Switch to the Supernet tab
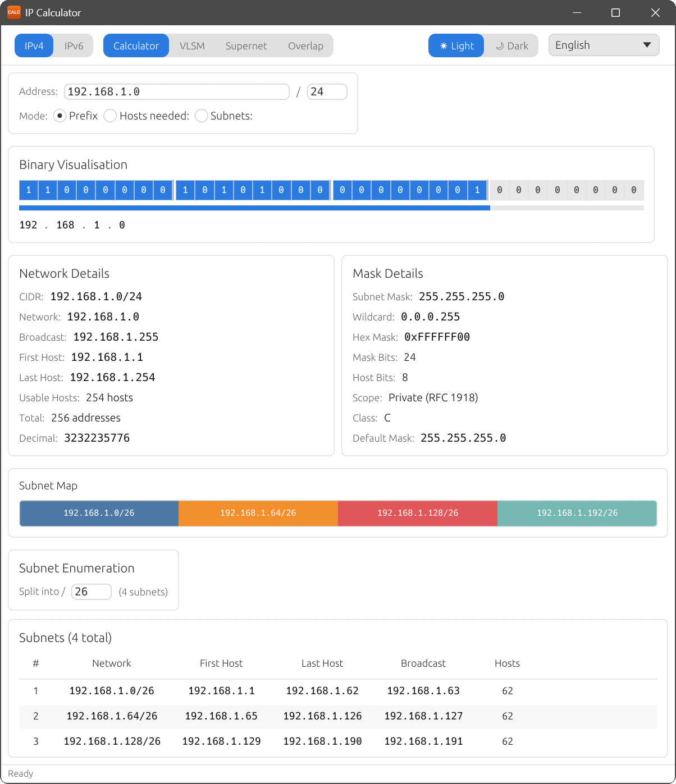This screenshot has height=784, width=676. [246, 45]
